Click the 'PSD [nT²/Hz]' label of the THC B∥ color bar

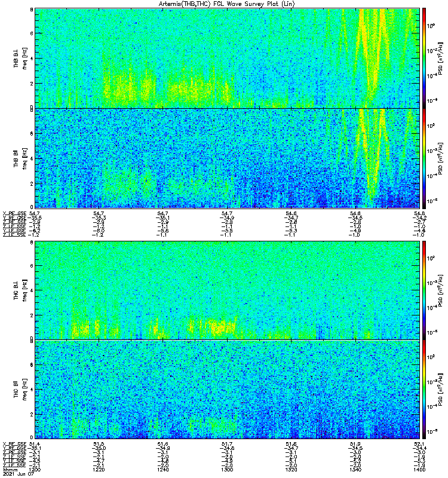click(x=440, y=390)
